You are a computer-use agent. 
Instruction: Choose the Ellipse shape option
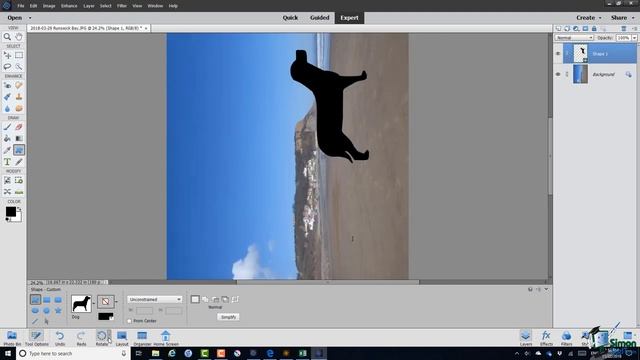[x=35, y=311]
